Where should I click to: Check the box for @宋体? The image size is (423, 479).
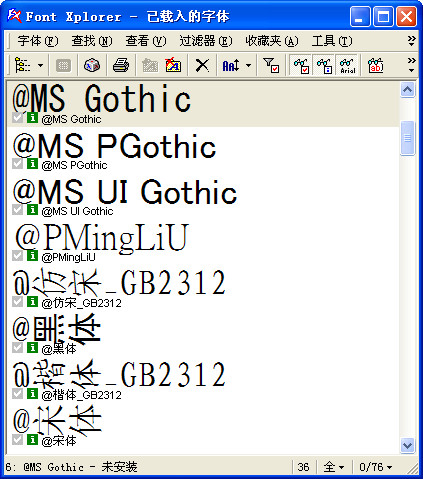(17, 440)
